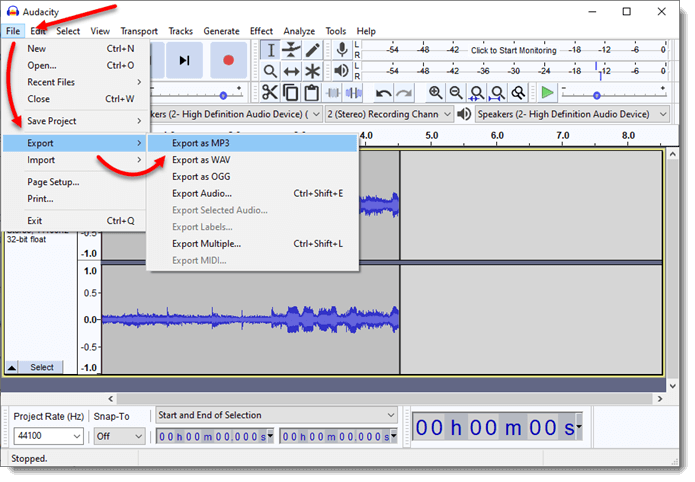The image size is (695, 482).
Task: Click the red Record button
Action: click(228, 60)
